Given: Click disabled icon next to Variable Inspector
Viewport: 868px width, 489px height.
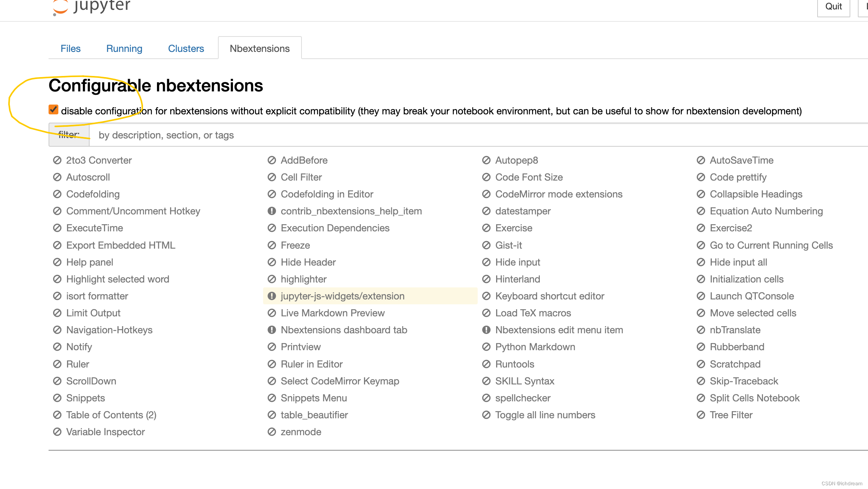Looking at the screenshot, I should coord(57,432).
